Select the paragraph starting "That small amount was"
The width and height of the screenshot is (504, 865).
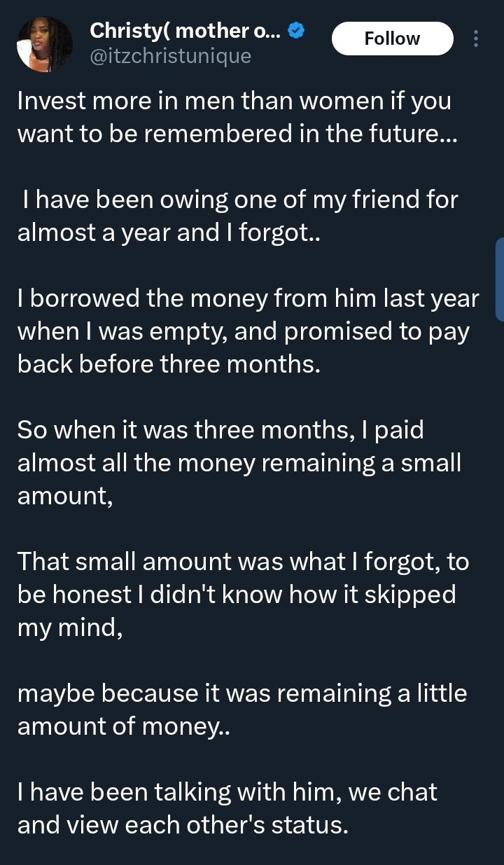pyautogui.click(x=242, y=594)
